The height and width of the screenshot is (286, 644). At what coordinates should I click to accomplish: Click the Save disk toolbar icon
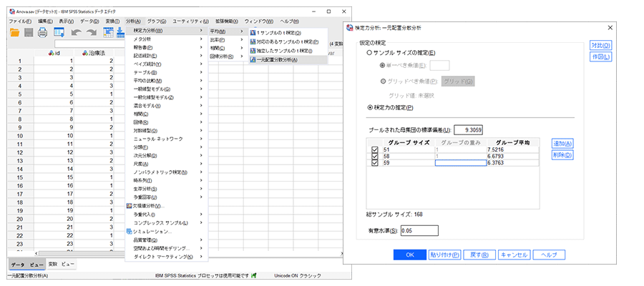pyautogui.click(x=29, y=33)
